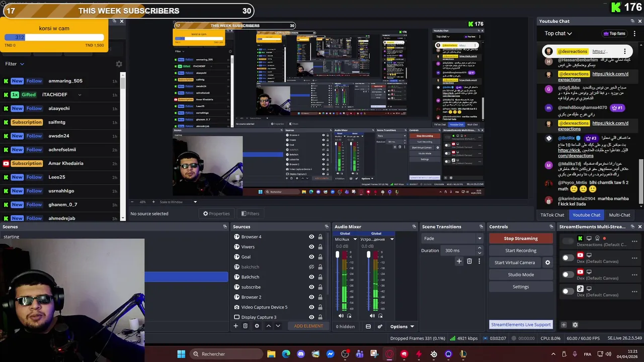Hide the subscribe source

click(x=311, y=287)
